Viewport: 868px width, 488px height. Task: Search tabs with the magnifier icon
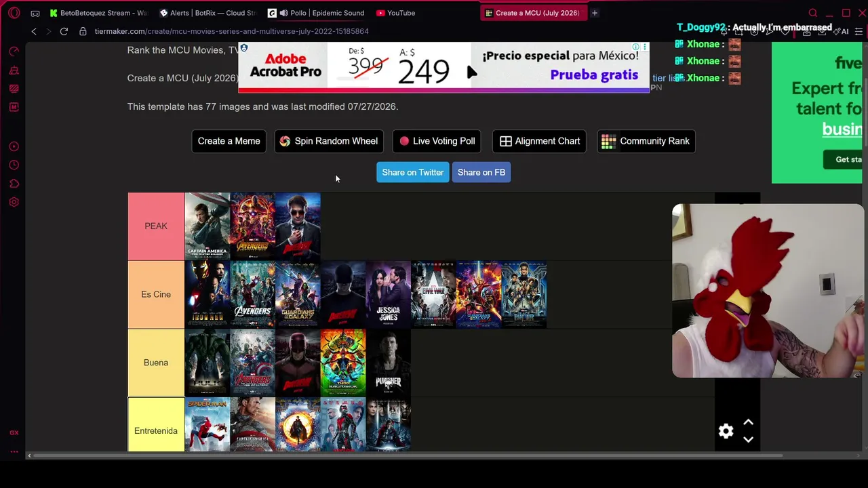813,13
